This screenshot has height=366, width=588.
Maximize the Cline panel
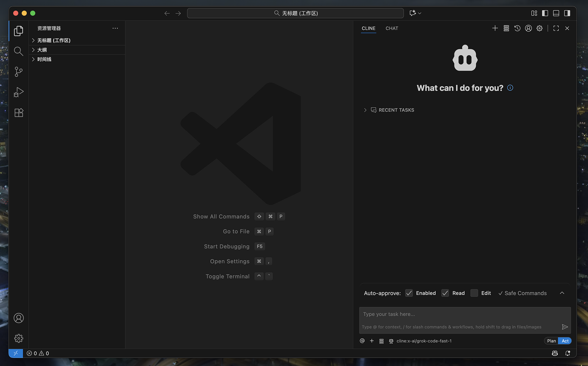click(x=556, y=28)
